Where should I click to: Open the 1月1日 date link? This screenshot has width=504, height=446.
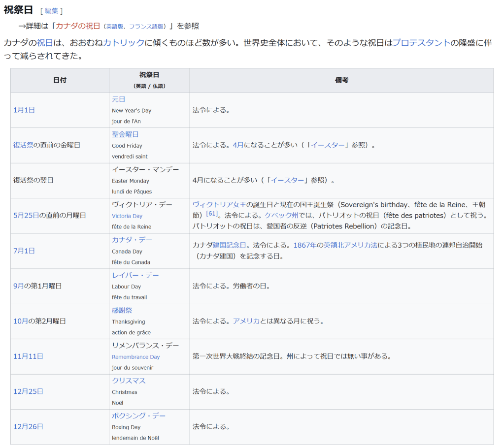(x=24, y=110)
